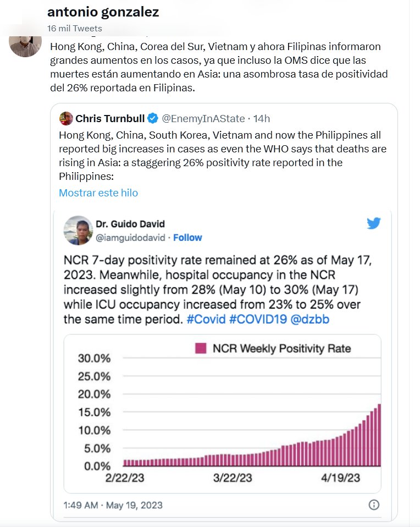Screen dimensions: 420x527
Task: Open Dr. Guido David's profile picture
Action: pyautogui.click(x=78, y=230)
